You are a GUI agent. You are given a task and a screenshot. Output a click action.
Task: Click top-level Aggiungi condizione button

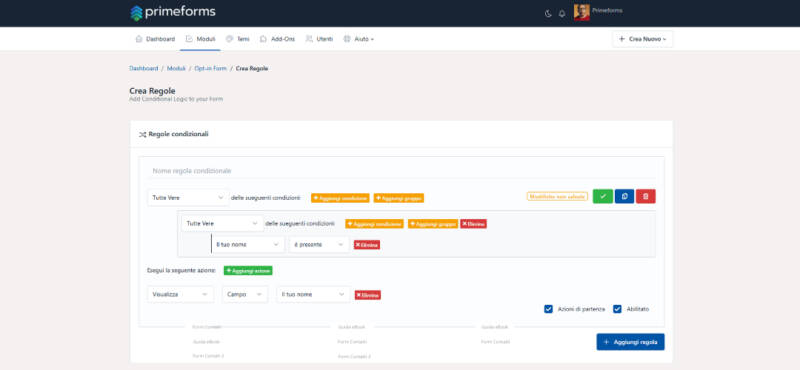[x=340, y=198]
